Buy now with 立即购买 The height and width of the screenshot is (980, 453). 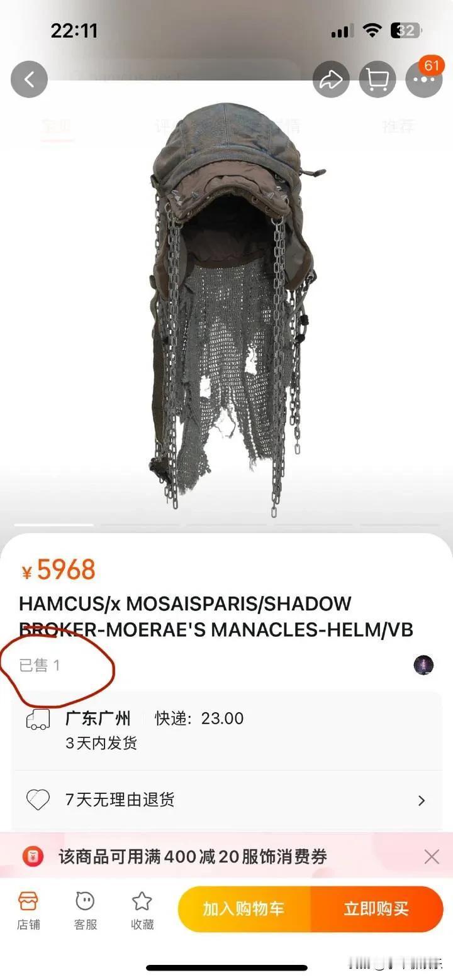[376, 909]
